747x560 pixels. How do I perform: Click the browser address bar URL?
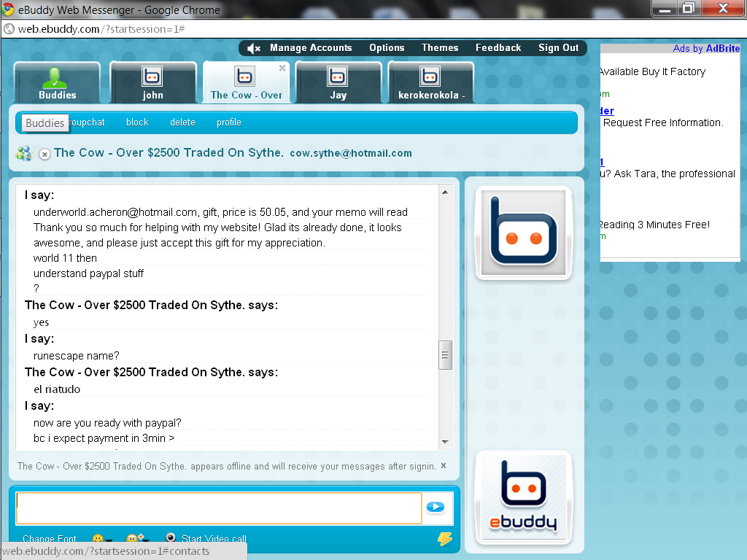(x=101, y=29)
